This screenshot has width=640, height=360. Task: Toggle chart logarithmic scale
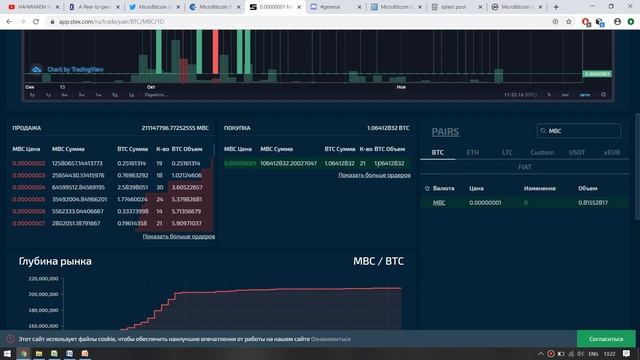coord(565,95)
